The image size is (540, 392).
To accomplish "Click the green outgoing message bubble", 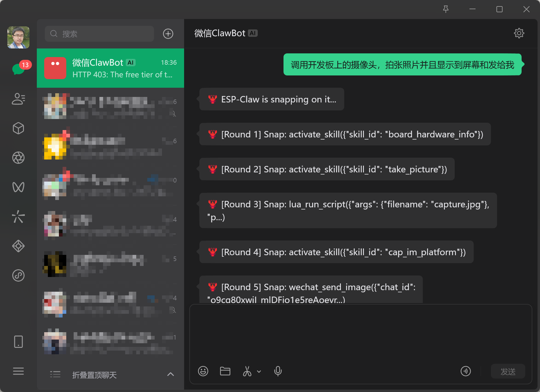I will [x=403, y=64].
